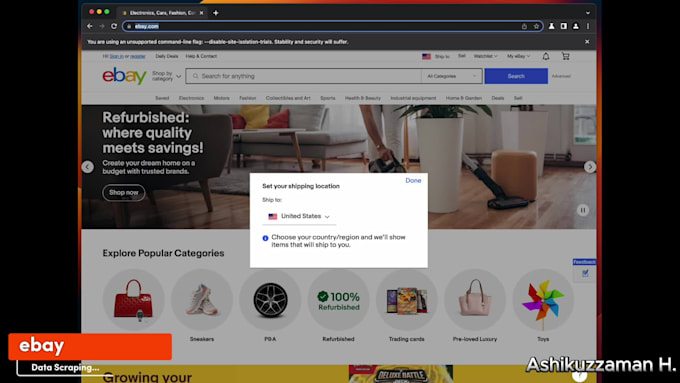
Task: Open the Saved nav item
Action: [x=162, y=98]
